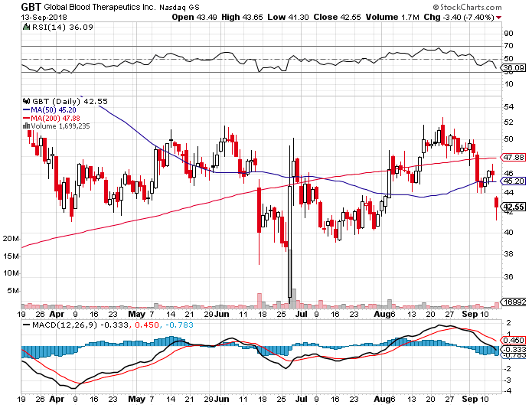This screenshot has height=408, width=532.
Task: Click the volume bars legend icon
Action: point(26,126)
